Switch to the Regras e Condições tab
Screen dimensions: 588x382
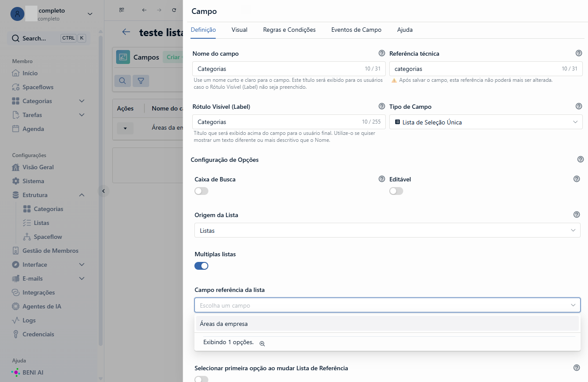[x=289, y=30]
